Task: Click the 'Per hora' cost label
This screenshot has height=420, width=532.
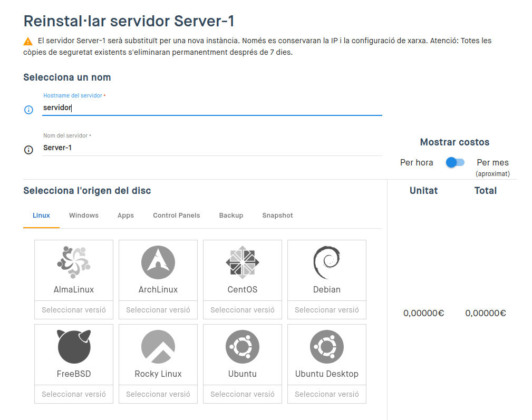Action: (417, 162)
